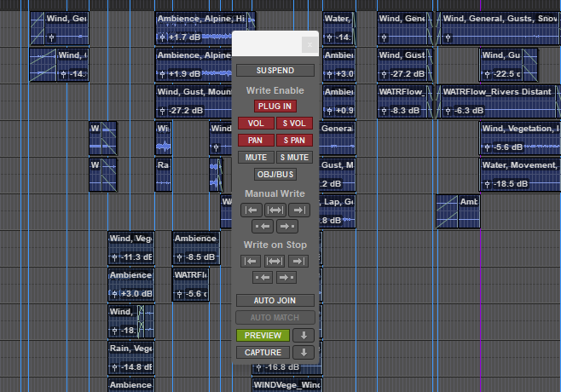Open clip gain fader showing -14.8 dB
The image size is (561, 392).
pyautogui.click(x=114, y=367)
